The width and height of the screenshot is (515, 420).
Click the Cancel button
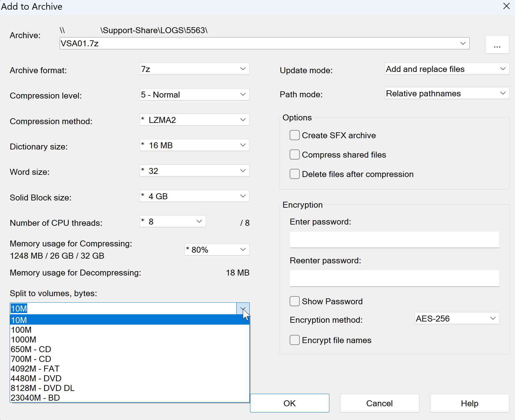click(379, 403)
